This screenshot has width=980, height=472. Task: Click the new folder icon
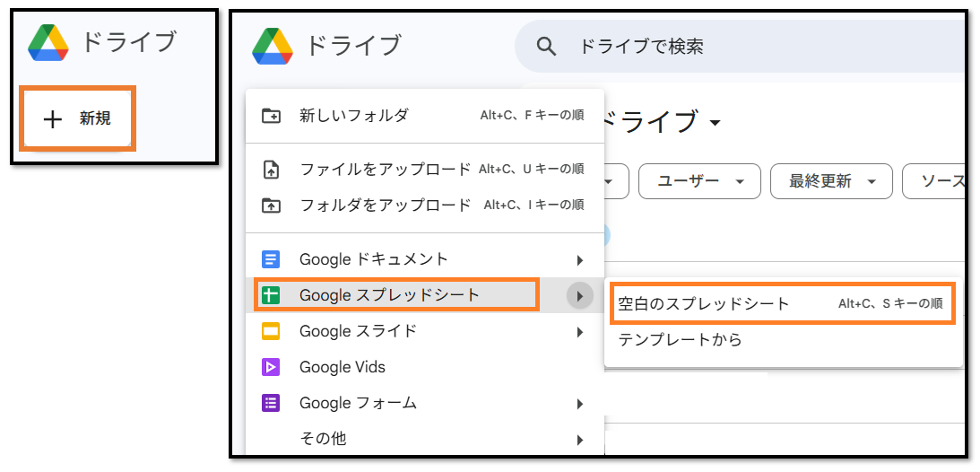pyautogui.click(x=271, y=116)
